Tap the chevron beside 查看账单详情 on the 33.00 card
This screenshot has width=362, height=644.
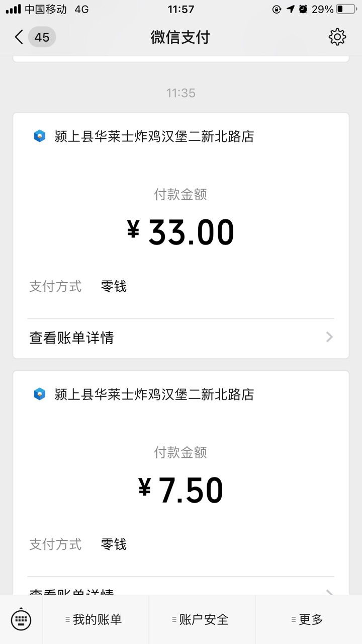pyautogui.click(x=329, y=337)
